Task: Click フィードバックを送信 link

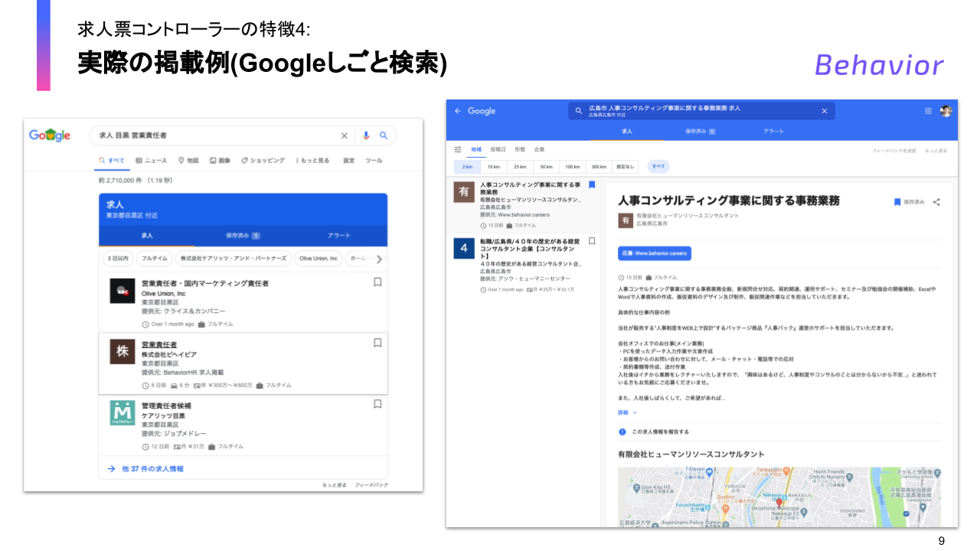Action: pyautogui.click(x=894, y=151)
